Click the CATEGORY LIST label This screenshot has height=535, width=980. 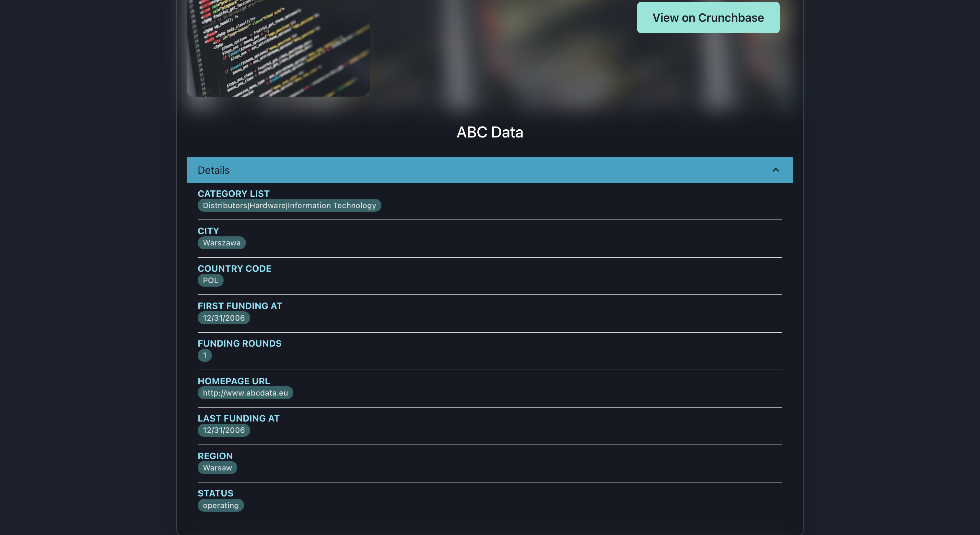point(233,194)
